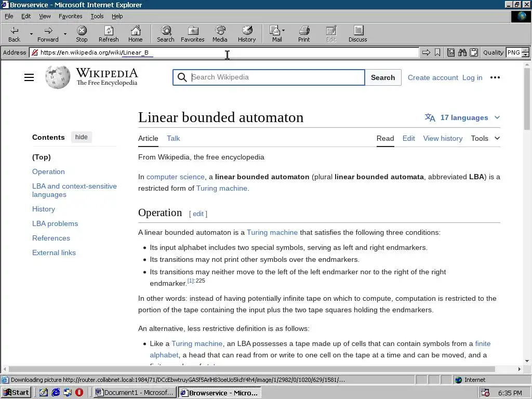532x399 pixels.
Task: Click the edit link beside Operation heading
Action: (x=198, y=214)
